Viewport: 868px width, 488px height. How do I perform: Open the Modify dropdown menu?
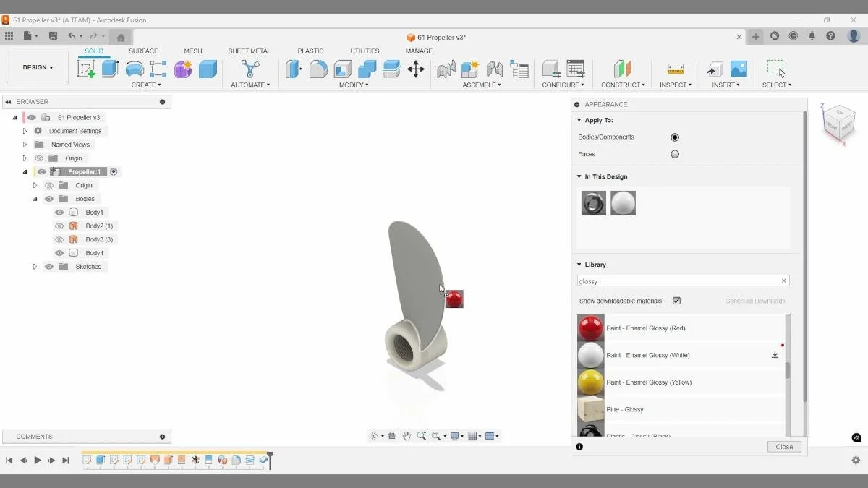(x=353, y=85)
